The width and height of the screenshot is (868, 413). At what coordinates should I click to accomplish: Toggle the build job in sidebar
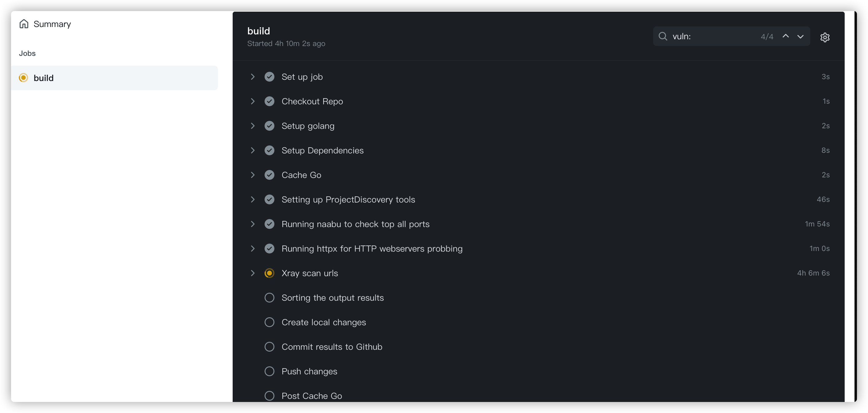[114, 78]
